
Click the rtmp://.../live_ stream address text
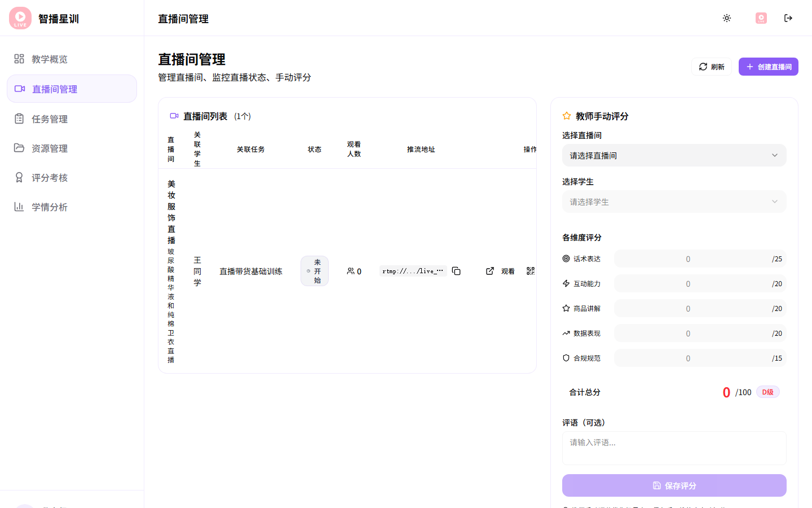tap(413, 271)
